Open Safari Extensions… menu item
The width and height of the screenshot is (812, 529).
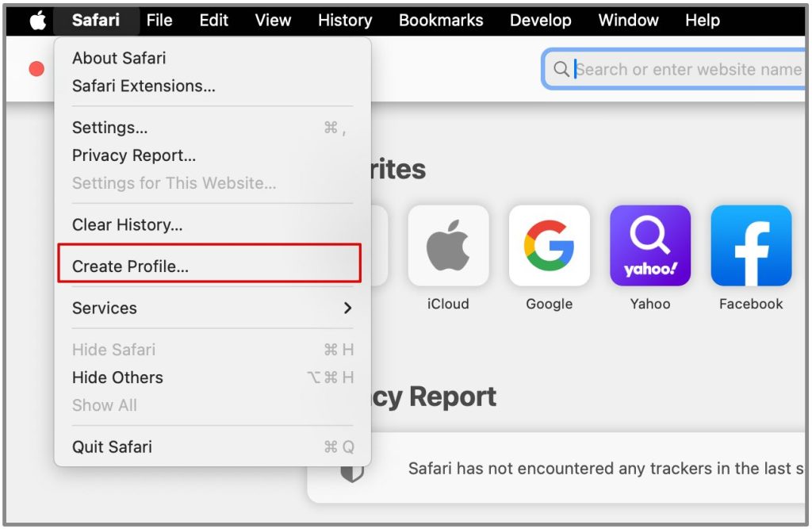[144, 86]
